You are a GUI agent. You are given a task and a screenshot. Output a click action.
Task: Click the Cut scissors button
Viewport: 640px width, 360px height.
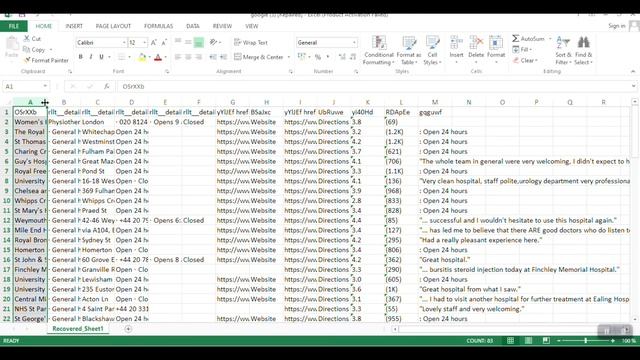coord(32,38)
